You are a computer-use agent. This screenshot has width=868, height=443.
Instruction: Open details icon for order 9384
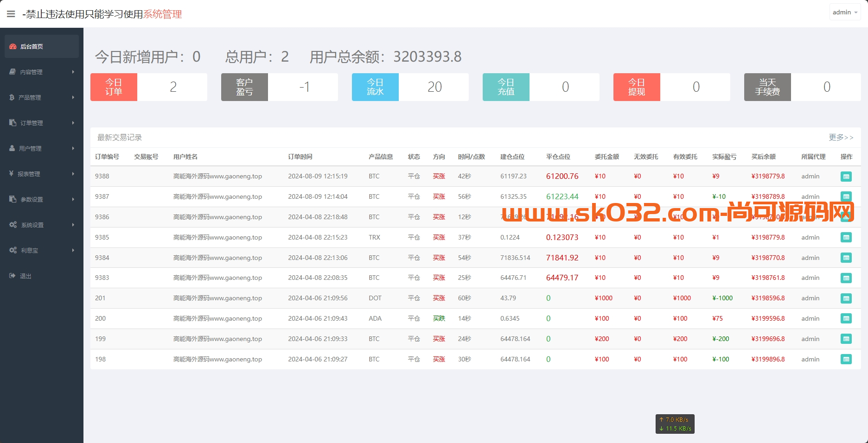point(846,258)
